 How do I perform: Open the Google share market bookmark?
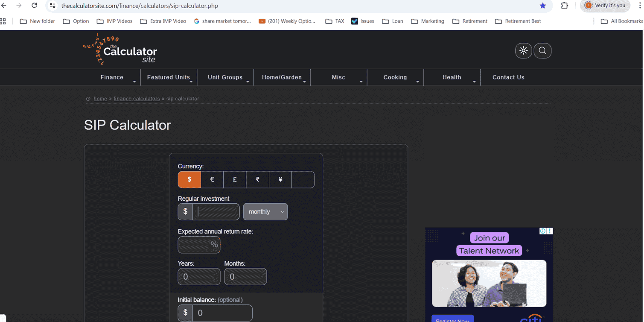(x=222, y=21)
